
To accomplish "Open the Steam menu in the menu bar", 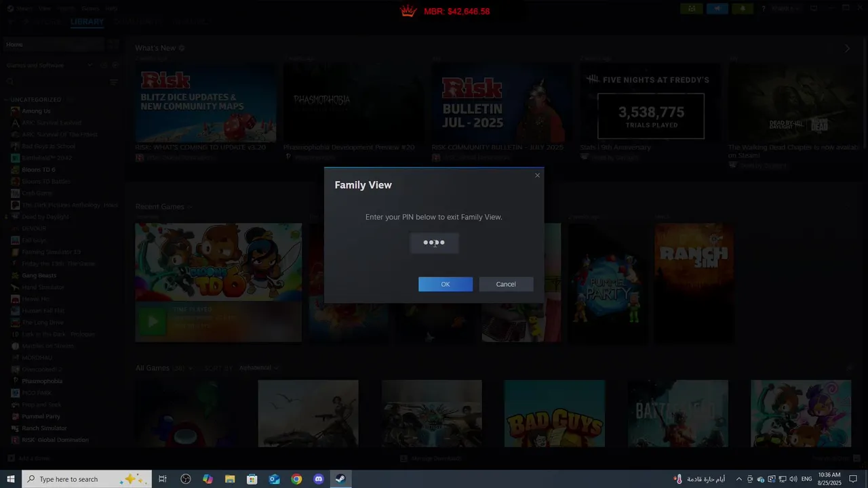I will pos(24,8).
